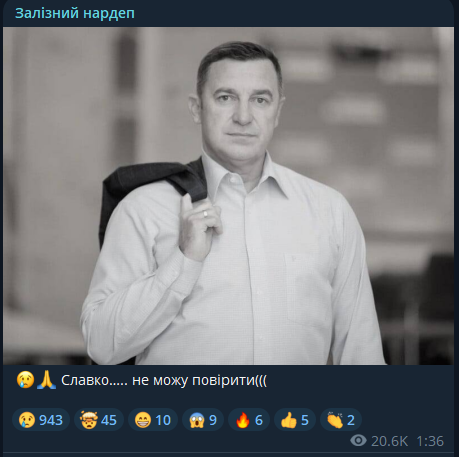
Task: Click the eye views icon
Action: click(358, 441)
